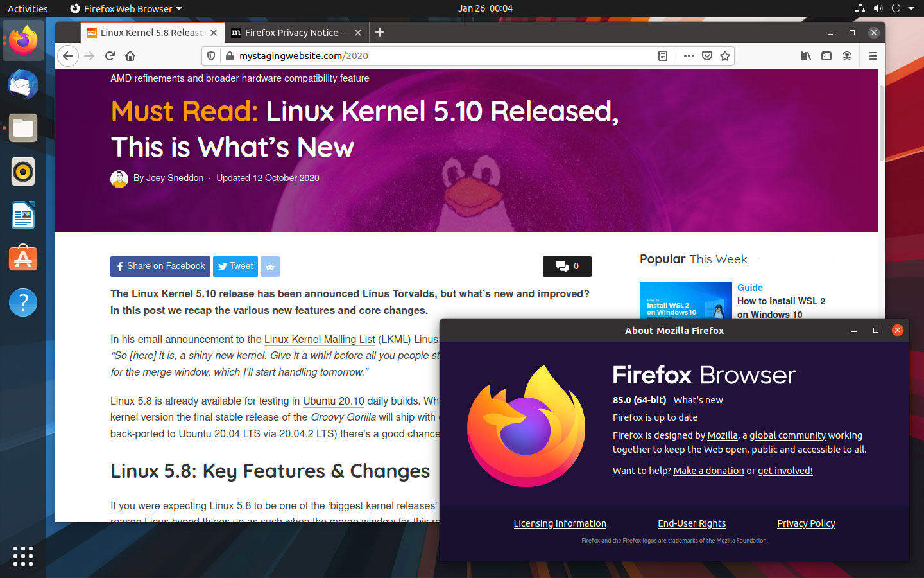
Task: Toggle reader view in address bar
Action: pos(663,56)
